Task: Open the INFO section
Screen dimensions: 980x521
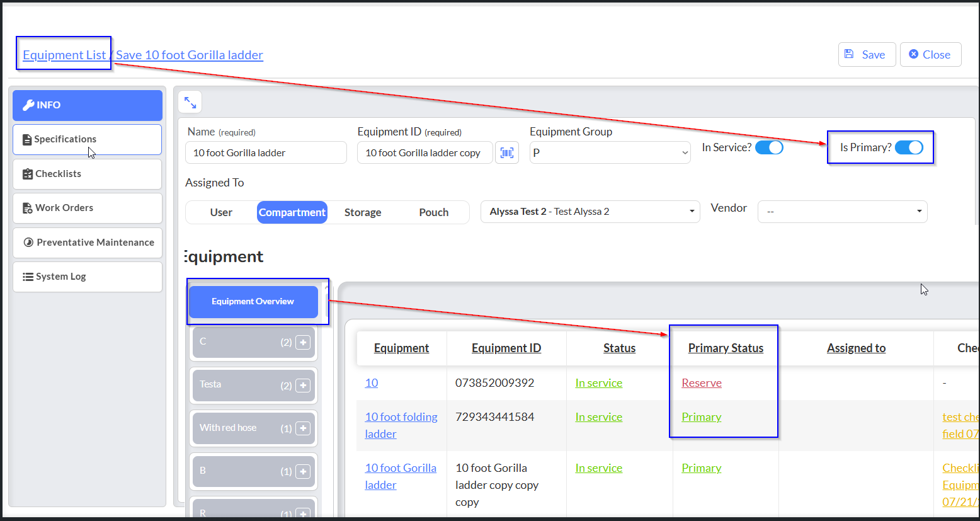Action: point(88,105)
